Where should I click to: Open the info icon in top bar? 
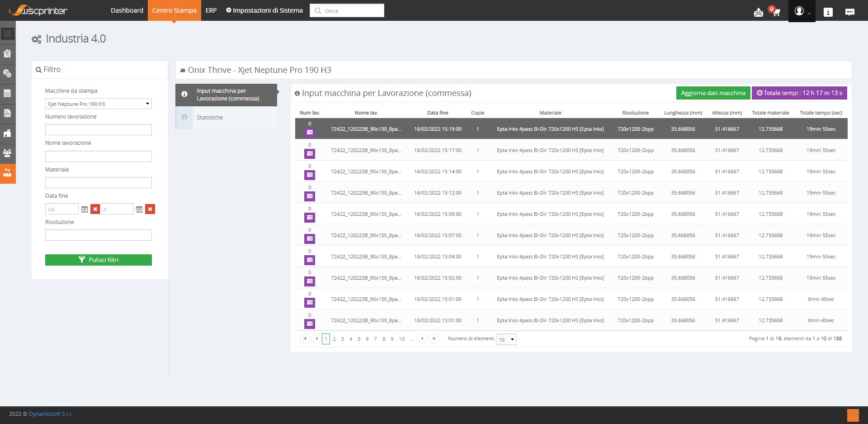tap(828, 12)
